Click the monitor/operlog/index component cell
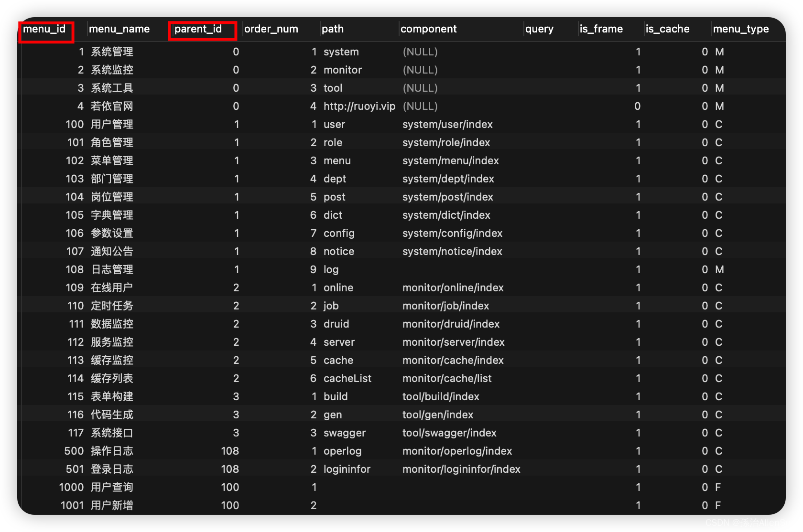 tap(457, 451)
